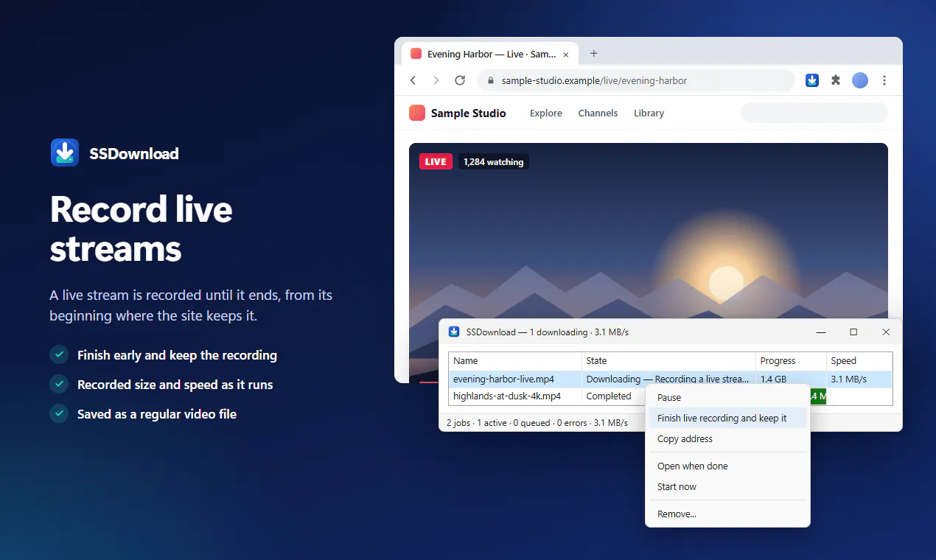Sort downloads by the State column header

pos(668,361)
